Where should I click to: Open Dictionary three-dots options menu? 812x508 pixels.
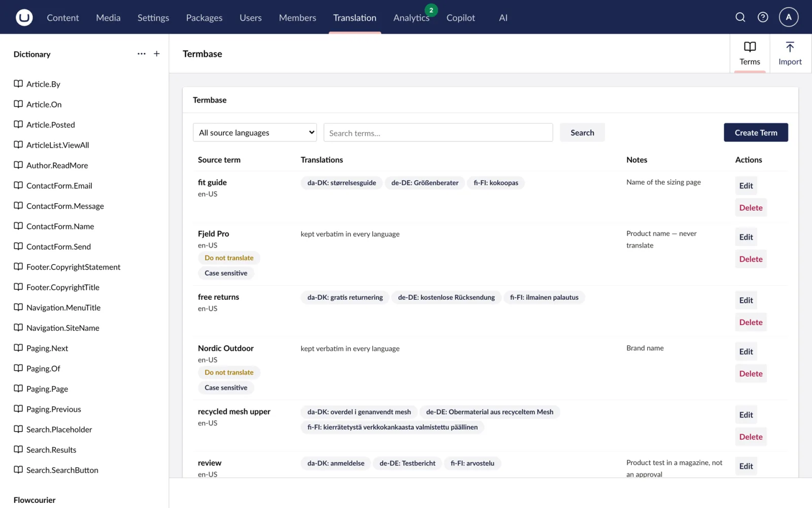pyautogui.click(x=142, y=54)
